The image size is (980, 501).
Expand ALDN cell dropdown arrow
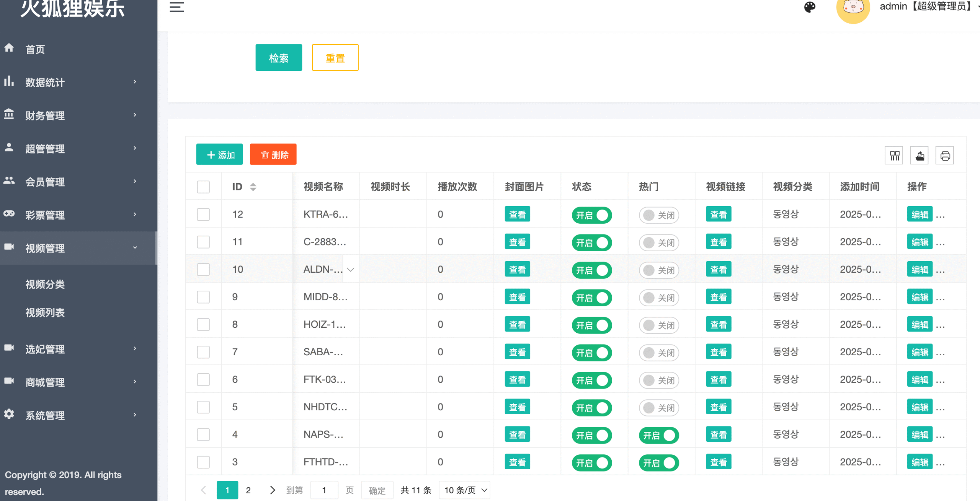[351, 269]
